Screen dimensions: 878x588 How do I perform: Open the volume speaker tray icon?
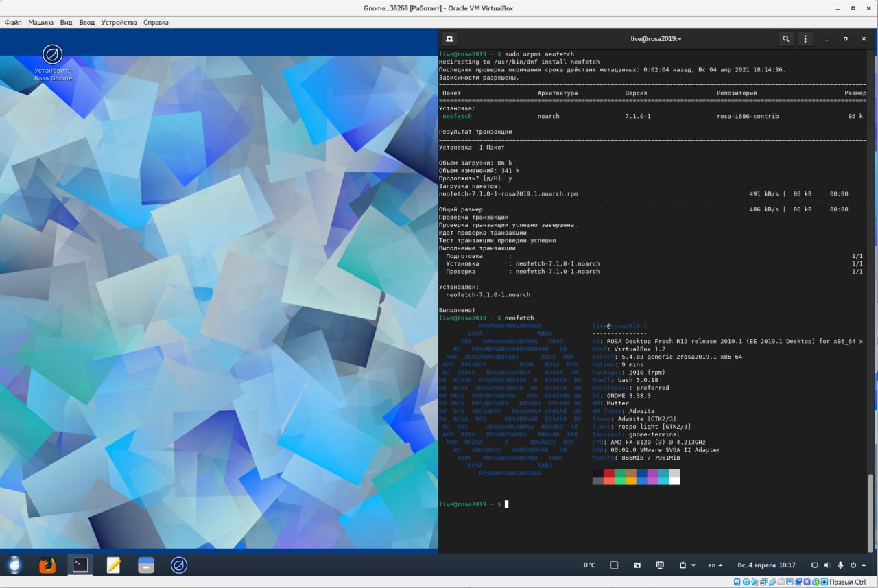tap(828, 565)
